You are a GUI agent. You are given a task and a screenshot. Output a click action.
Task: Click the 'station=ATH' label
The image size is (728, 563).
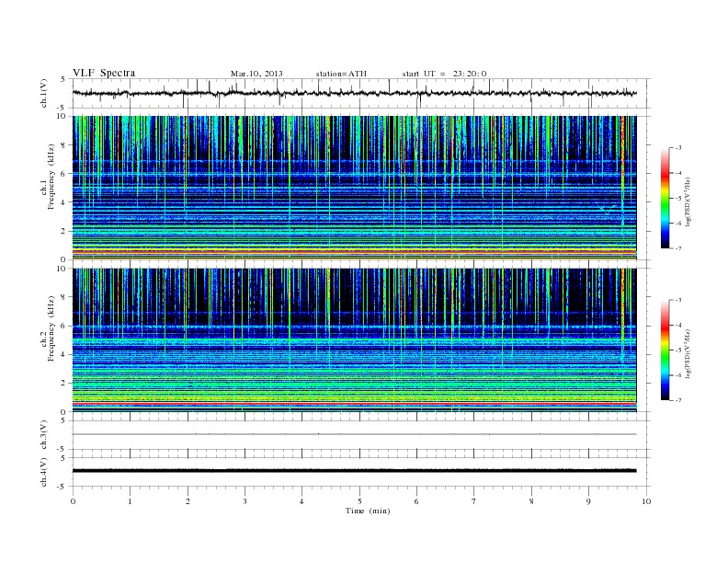point(341,74)
